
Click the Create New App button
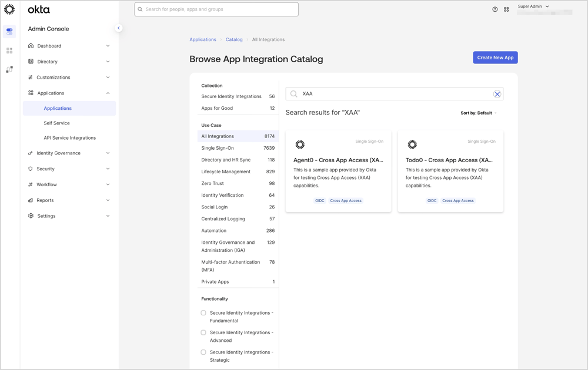coord(495,58)
